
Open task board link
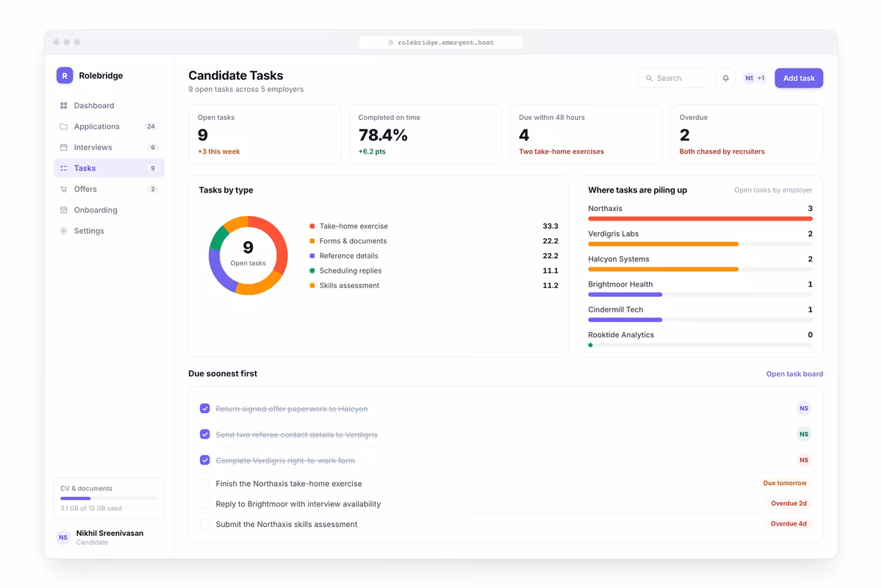795,374
